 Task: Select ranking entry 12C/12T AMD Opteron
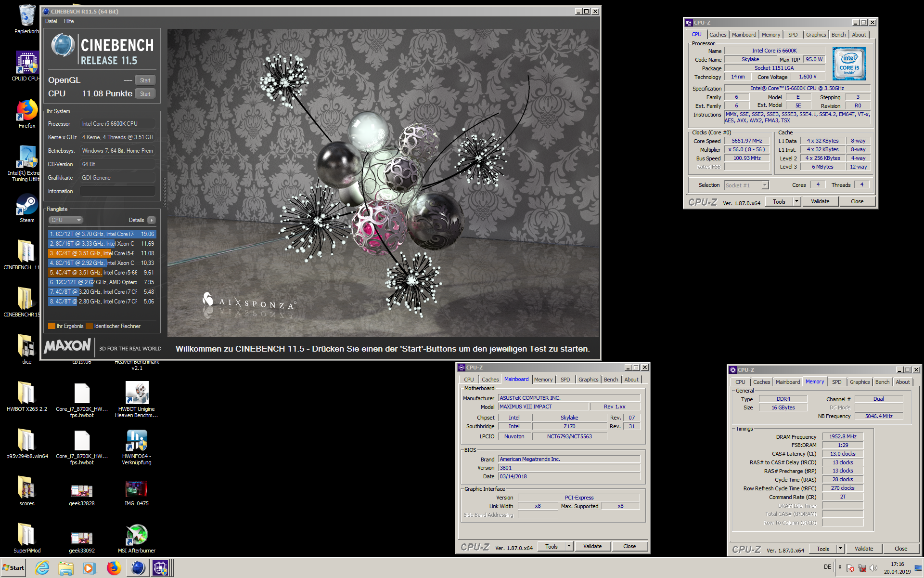click(102, 282)
